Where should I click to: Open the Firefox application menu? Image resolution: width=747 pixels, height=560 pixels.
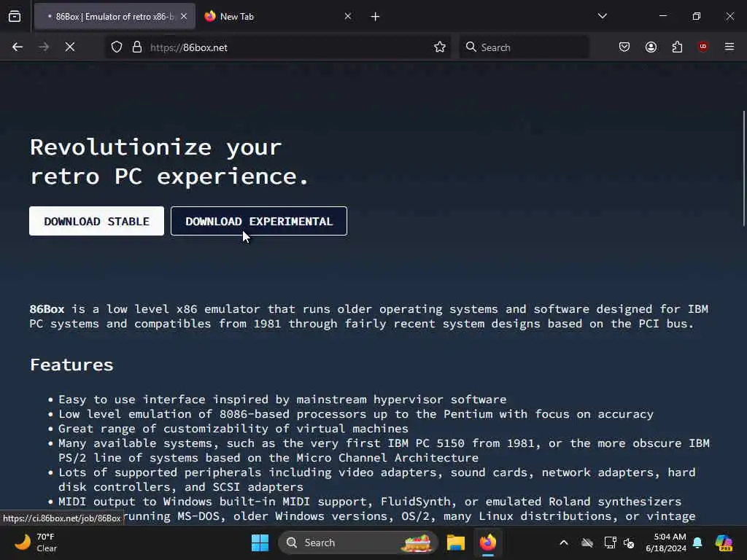[x=729, y=47]
